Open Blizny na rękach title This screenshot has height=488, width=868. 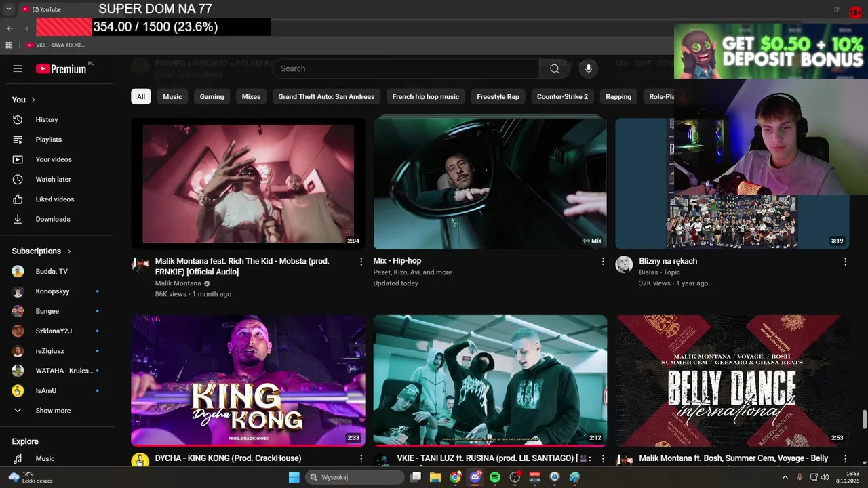coord(668,261)
